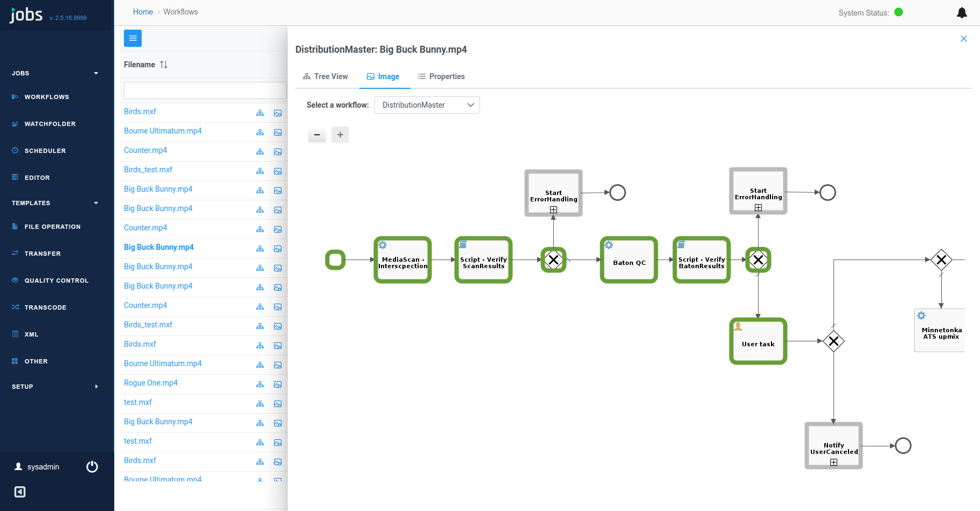Expand Start ErrorHandling subprocess plus marker
Viewport: 980px width, 511px height.
(553, 209)
